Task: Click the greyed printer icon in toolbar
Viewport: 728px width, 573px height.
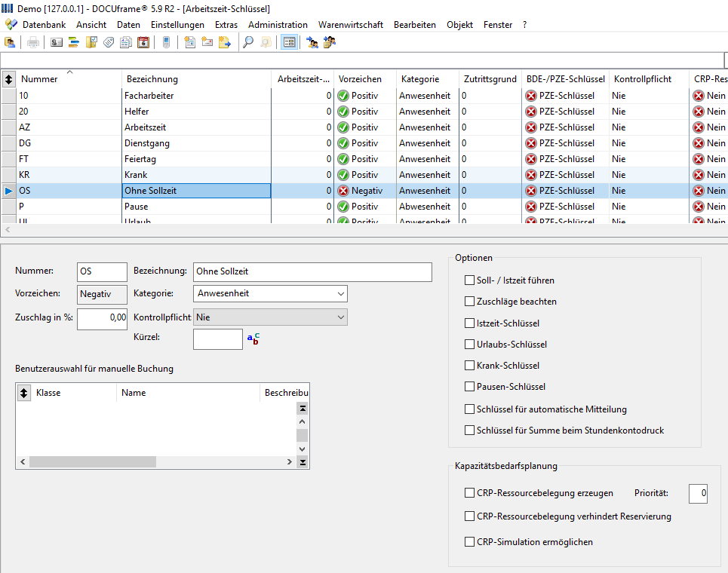Action: coord(33,43)
